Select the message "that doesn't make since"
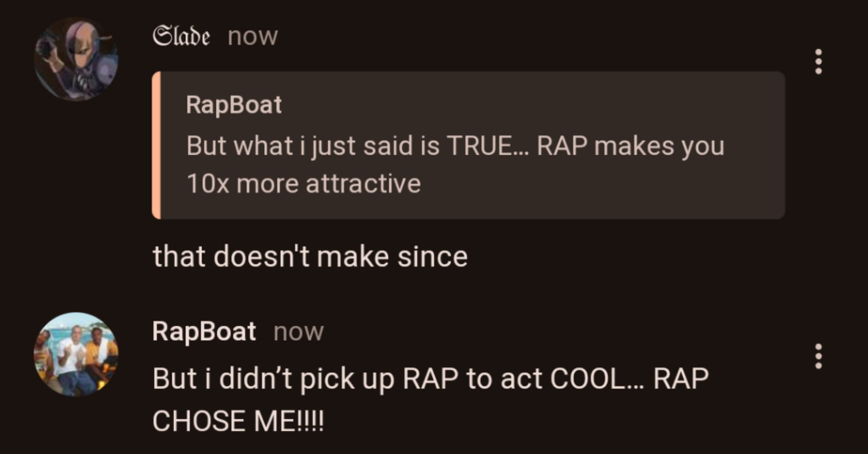 click(310, 257)
